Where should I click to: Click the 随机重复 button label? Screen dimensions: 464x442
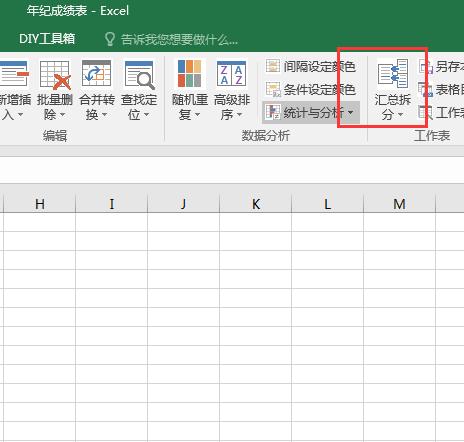pyautogui.click(x=190, y=107)
